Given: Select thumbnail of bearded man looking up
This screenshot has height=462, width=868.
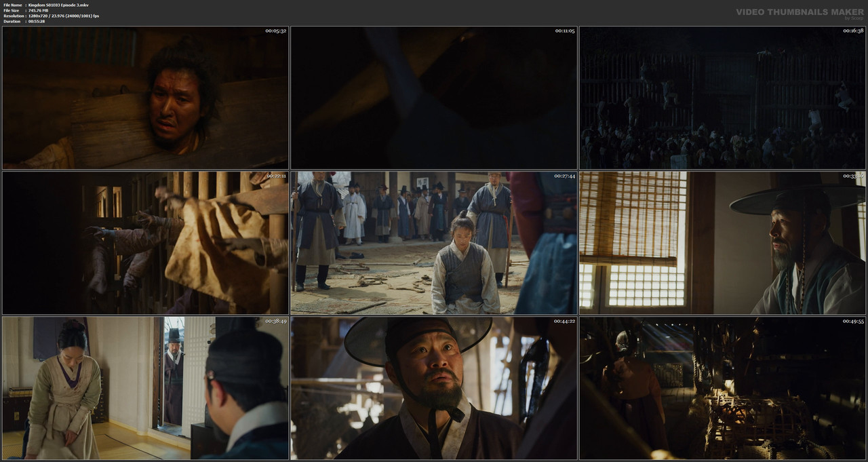Looking at the screenshot, I should pos(434,388).
